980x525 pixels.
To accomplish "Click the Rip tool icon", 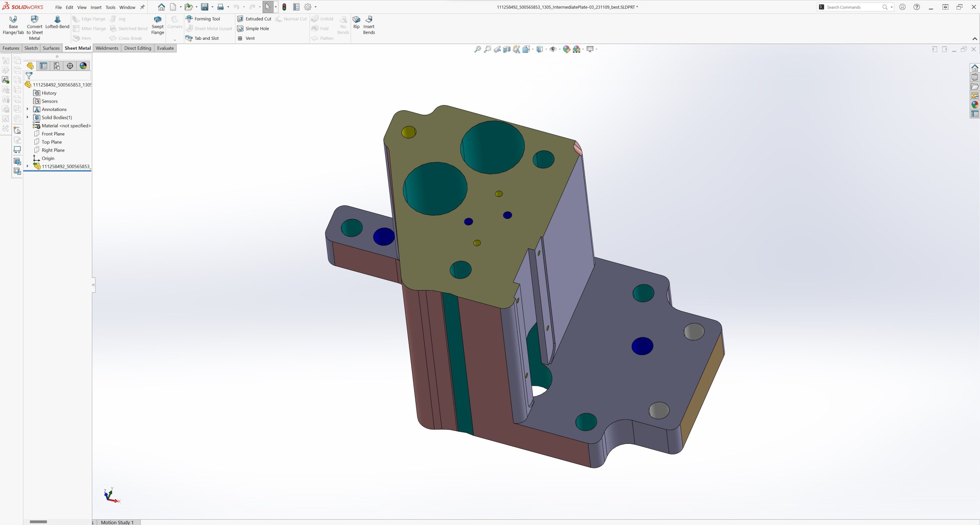I will pos(356,22).
